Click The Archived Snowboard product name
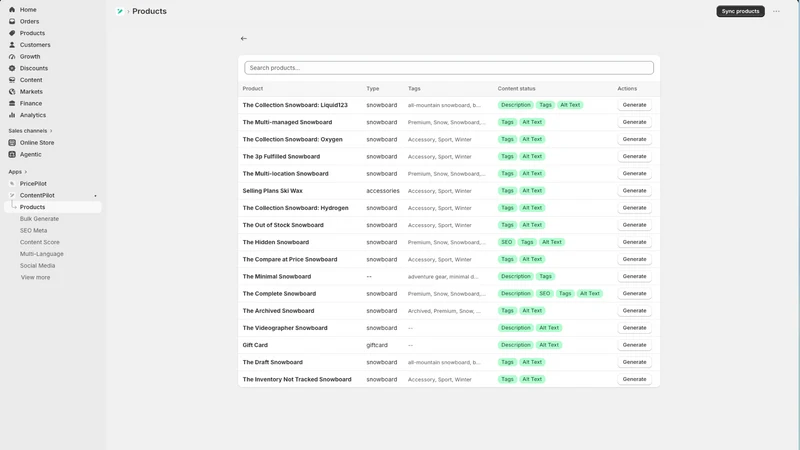The height and width of the screenshot is (450, 800). click(278, 311)
